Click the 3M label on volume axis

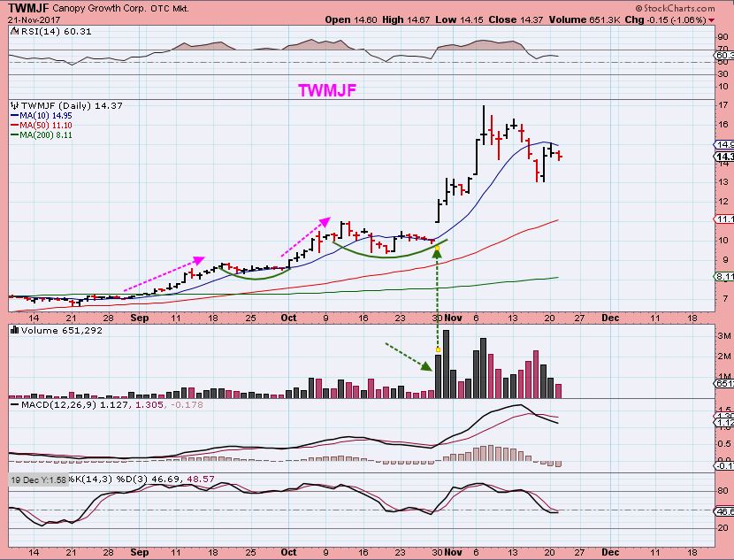click(723, 335)
